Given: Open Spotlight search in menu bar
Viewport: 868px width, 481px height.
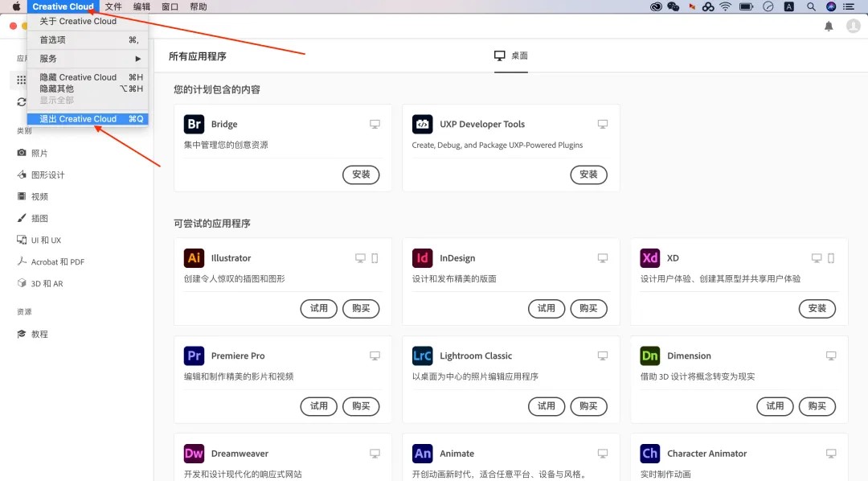Looking at the screenshot, I should [811, 6].
